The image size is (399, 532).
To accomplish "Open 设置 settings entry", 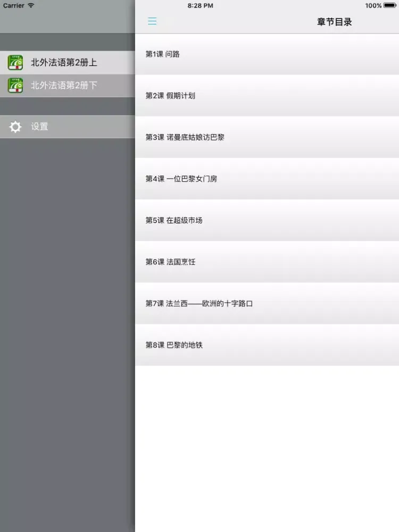I will pyautogui.click(x=68, y=127).
